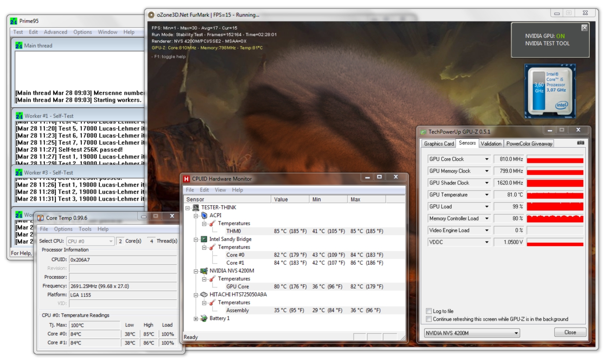This screenshot has width=608, height=364.
Task: Click the Prime95 title bar icon
Action: click(x=14, y=21)
